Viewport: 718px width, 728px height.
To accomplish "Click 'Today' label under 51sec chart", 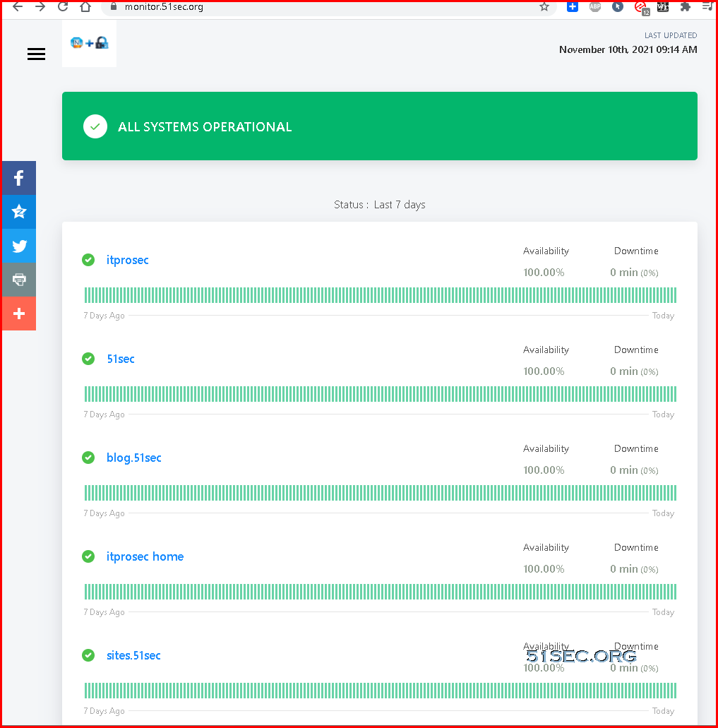I will (663, 414).
